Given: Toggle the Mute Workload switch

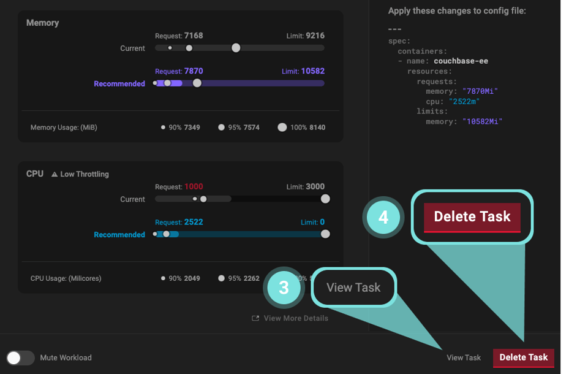Looking at the screenshot, I should [x=20, y=358].
